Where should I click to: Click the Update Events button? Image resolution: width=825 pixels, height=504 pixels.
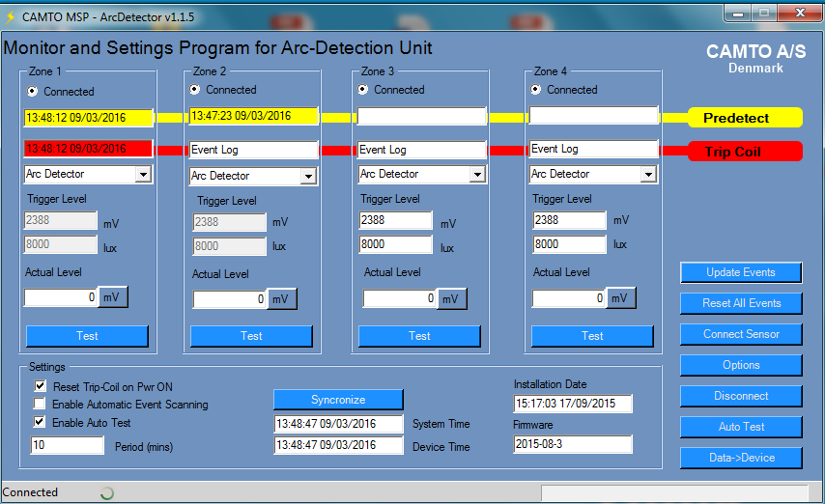click(740, 272)
